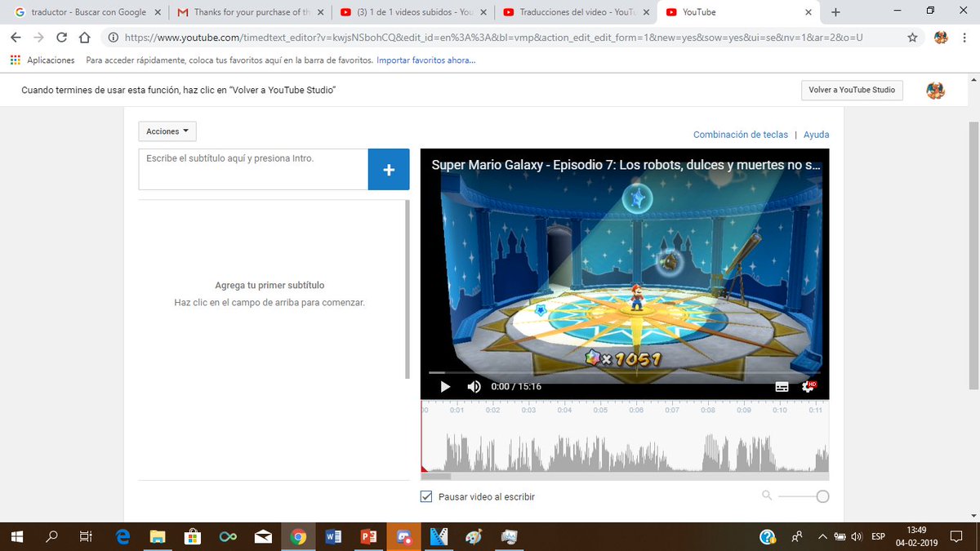Click the blue plus add subtitle button
980x551 pixels.
point(389,170)
